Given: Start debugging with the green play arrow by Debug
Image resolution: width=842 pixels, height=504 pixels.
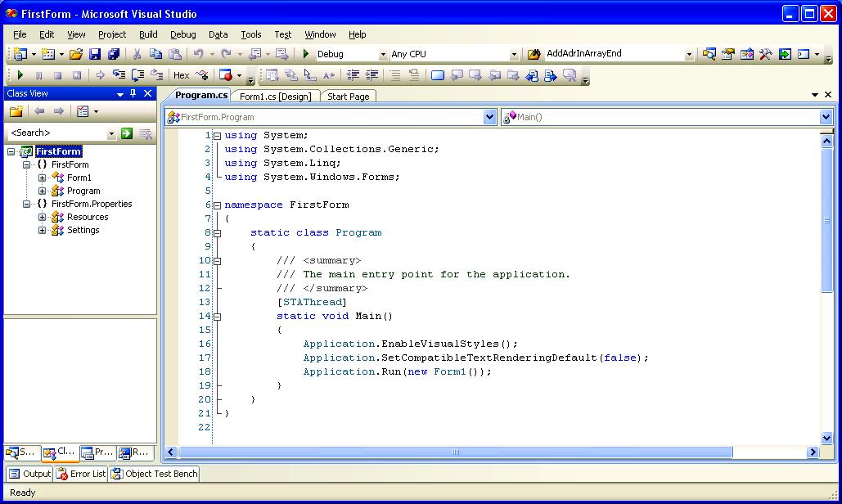Looking at the screenshot, I should tap(305, 54).
